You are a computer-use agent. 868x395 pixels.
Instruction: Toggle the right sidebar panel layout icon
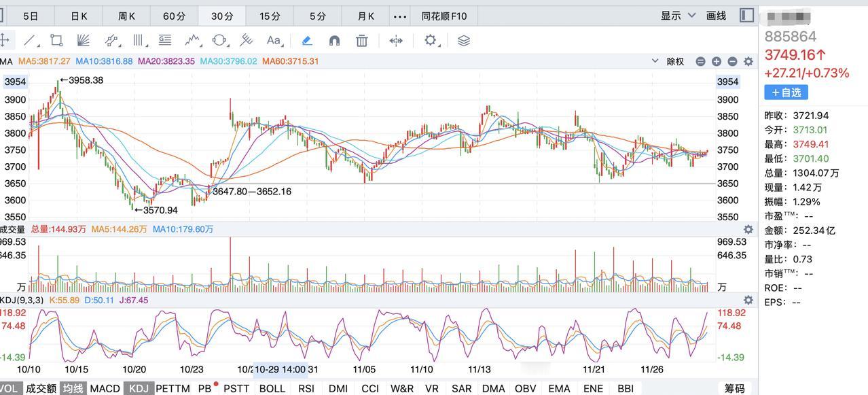tap(747, 15)
